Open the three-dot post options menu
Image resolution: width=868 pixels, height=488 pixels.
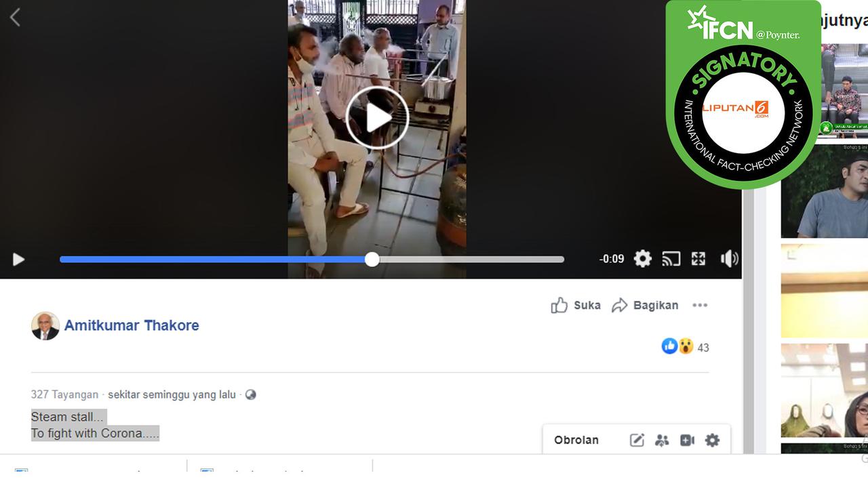coord(700,305)
